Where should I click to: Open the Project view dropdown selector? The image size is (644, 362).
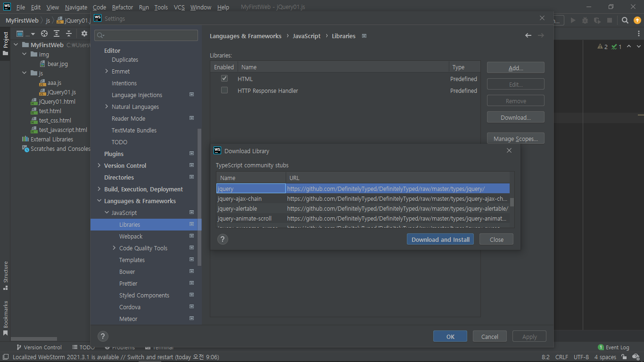pos(26,33)
